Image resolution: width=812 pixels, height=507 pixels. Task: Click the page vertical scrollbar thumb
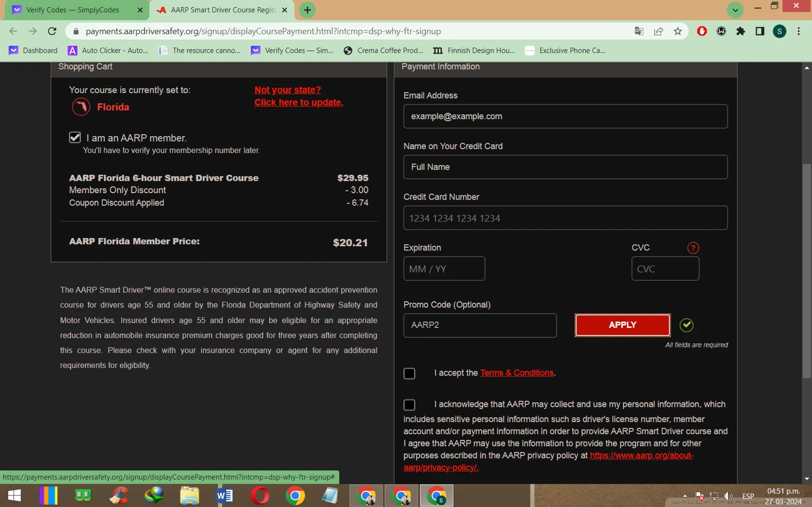coord(807,271)
